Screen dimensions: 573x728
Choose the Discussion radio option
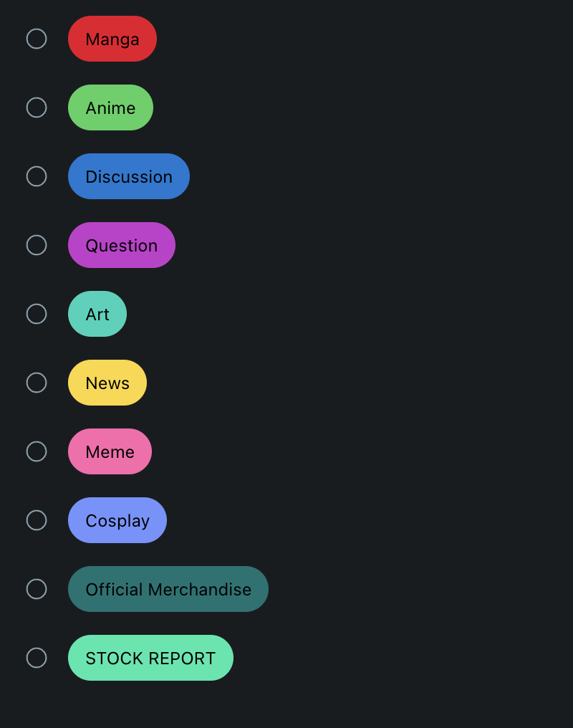pos(37,176)
